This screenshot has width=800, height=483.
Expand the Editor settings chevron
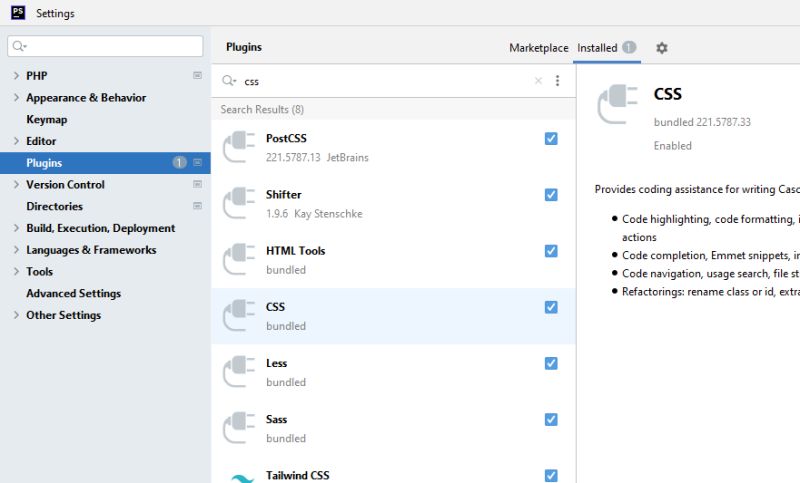(x=16, y=141)
